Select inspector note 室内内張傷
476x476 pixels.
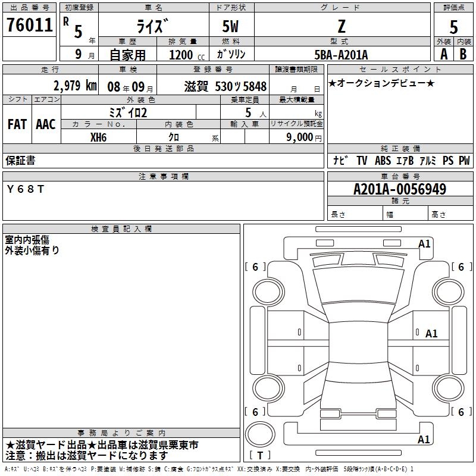point(27,240)
